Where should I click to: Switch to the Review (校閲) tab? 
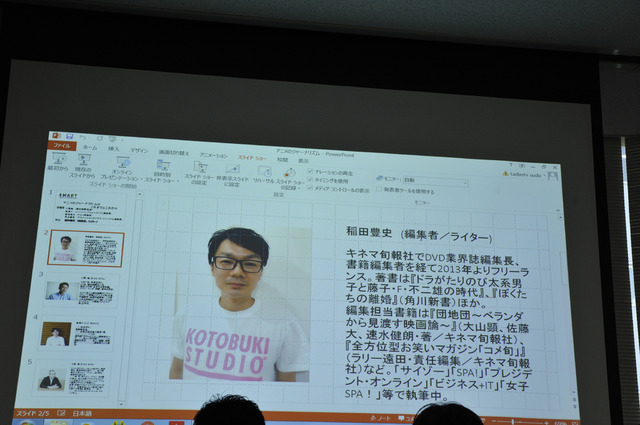coord(282,160)
